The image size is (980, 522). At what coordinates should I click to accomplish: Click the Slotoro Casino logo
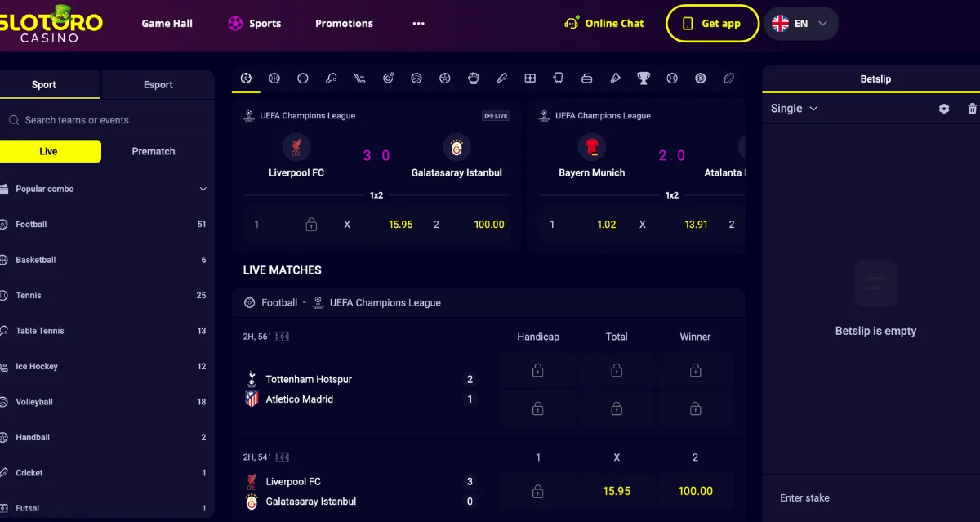51,23
